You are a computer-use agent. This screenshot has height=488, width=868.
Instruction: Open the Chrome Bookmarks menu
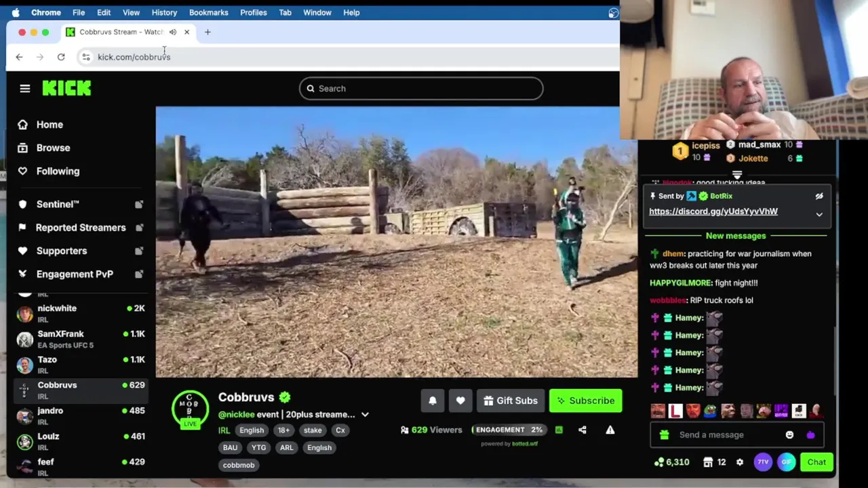click(208, 12)
